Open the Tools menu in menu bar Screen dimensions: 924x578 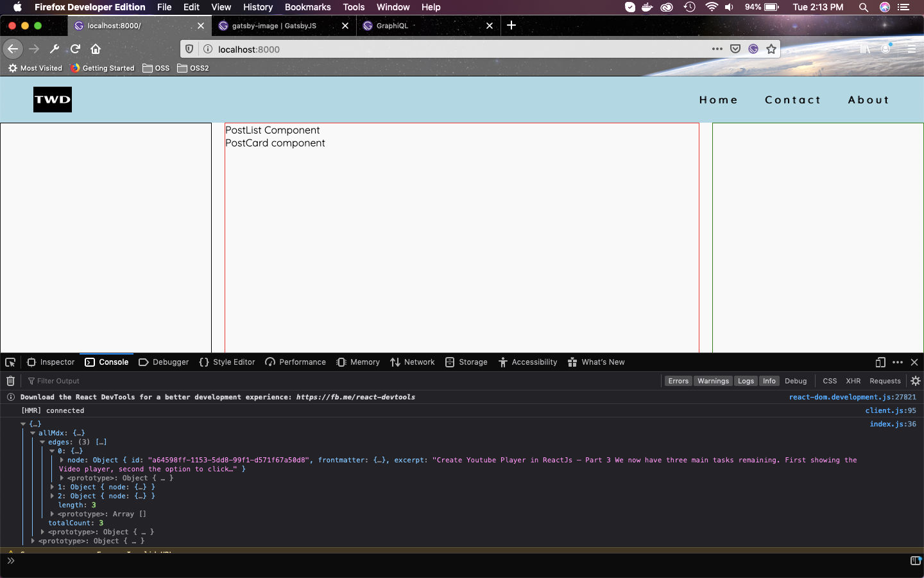[354, 7]
